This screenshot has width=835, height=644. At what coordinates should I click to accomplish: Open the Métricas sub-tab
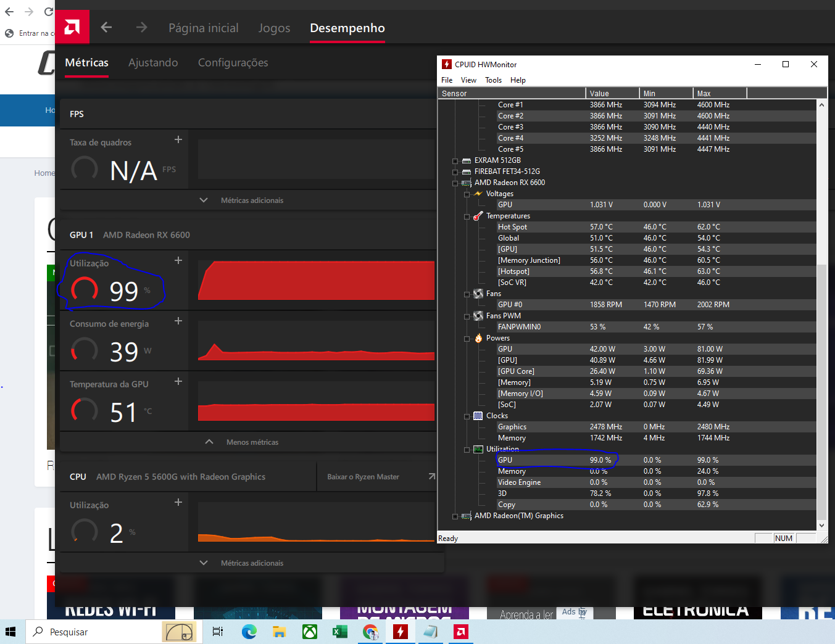(x=87, y=62)
